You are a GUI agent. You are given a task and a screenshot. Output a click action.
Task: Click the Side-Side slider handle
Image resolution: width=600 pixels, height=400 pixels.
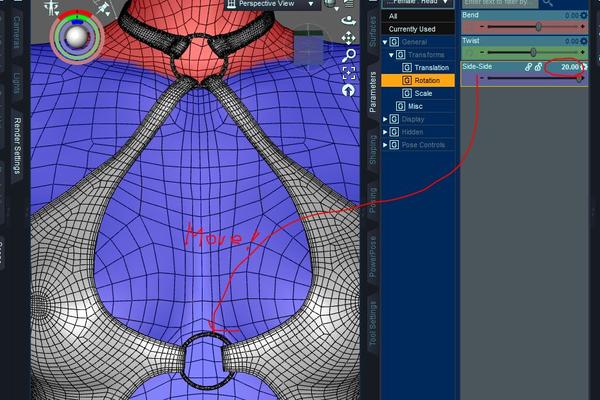[x=579, y=78]
